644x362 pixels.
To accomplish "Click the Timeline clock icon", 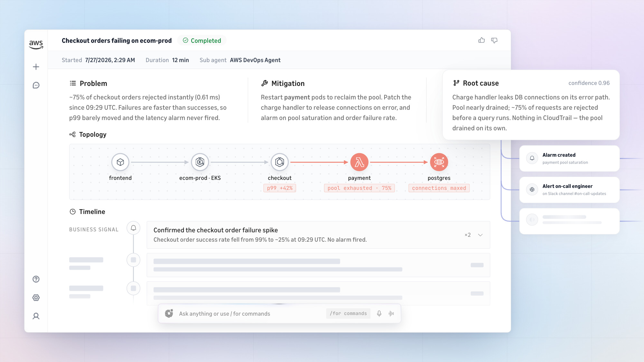I will point(73,212).
